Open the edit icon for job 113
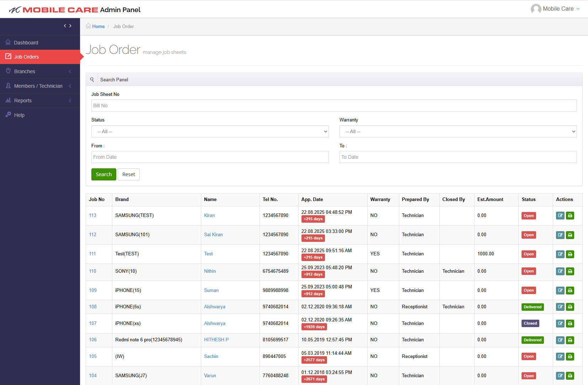The width and height of the screenshot is (588, 385). tap(560, 216)
